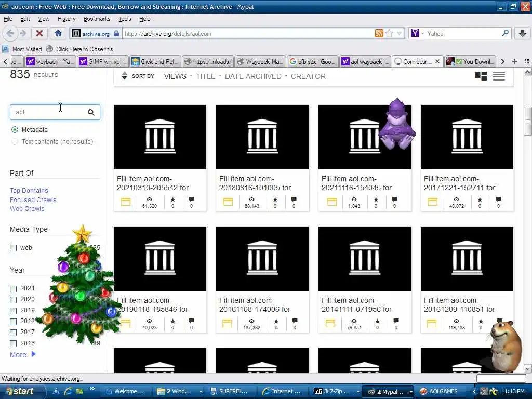
Task: Open a new tab with plus icon
Action: (x=515, y=61)
